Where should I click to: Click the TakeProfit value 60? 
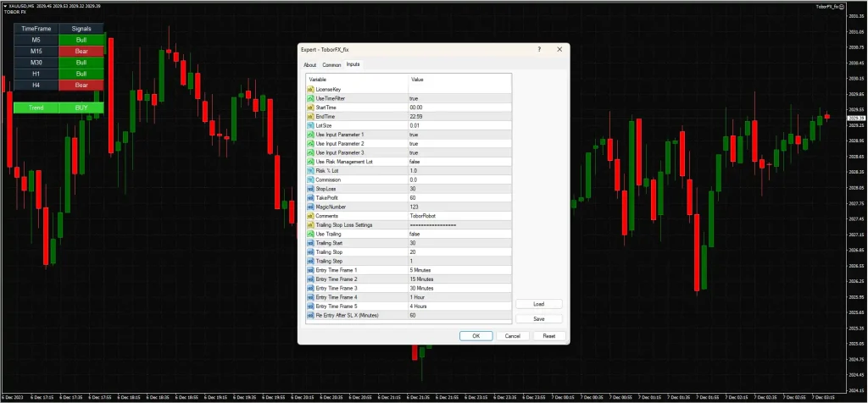459,198
